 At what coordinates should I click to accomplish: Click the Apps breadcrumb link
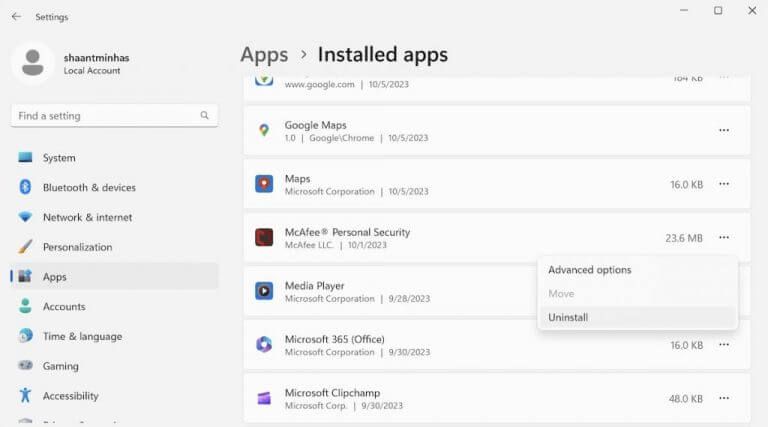[264, 55]
